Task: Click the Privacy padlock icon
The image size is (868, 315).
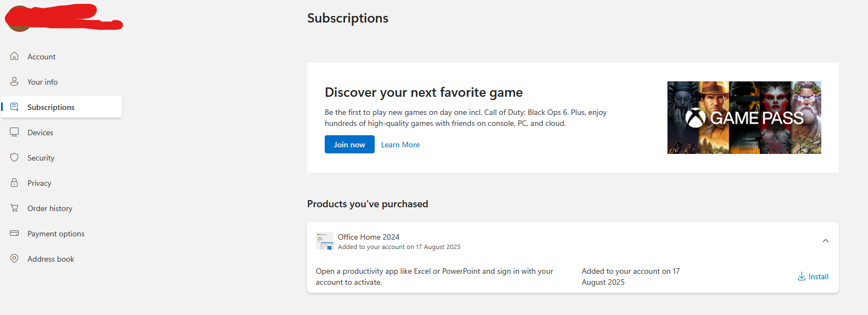Action: tap(14, 183)
